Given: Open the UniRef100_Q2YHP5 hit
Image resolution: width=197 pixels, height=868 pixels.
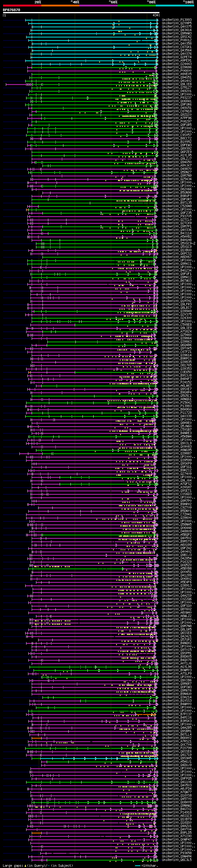Looking at the screenshot, I should tap(177, 23).
